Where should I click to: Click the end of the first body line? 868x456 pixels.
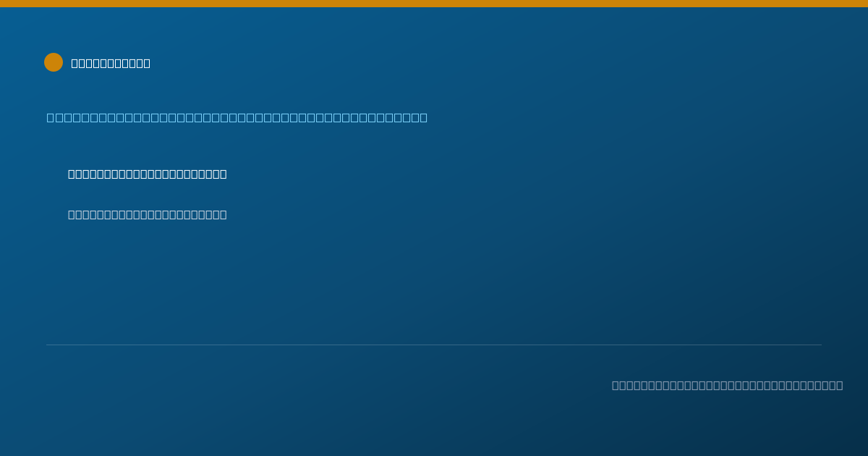point(223,174)
